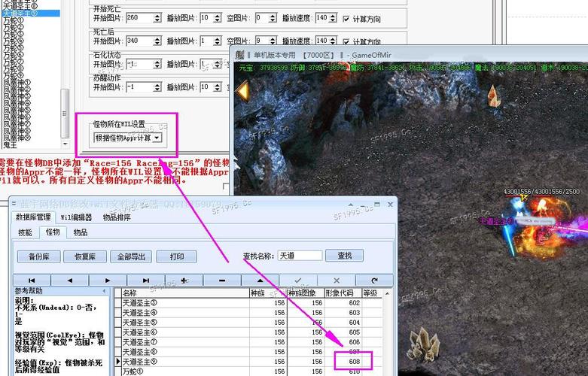
Task: Refresh data with the circular arrow navigator button
Action: click(374, 280)
